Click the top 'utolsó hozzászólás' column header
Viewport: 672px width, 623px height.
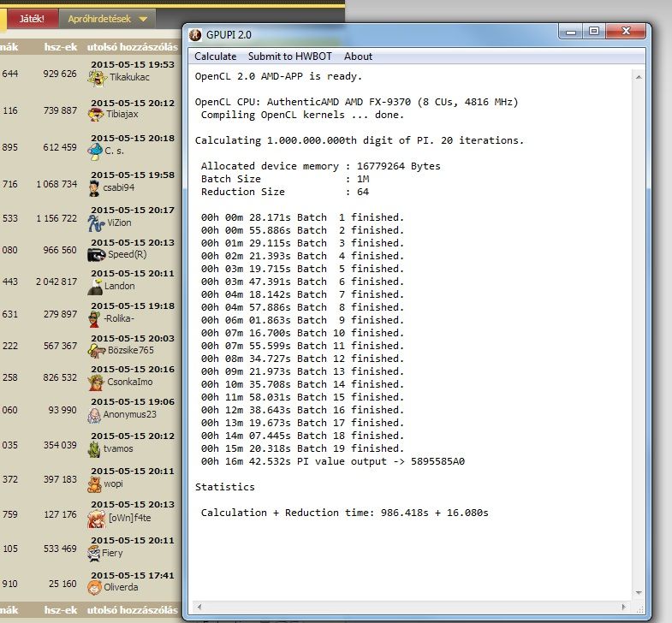pos(133,47)
